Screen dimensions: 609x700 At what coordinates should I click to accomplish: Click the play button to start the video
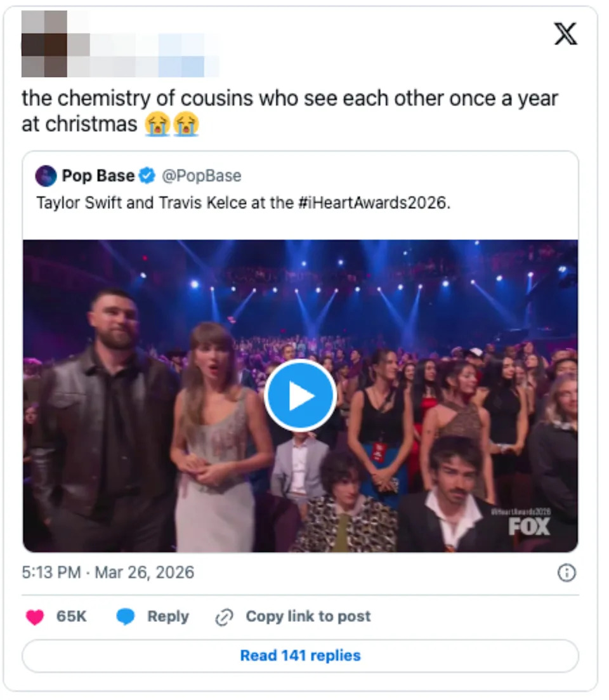point(300,395)
